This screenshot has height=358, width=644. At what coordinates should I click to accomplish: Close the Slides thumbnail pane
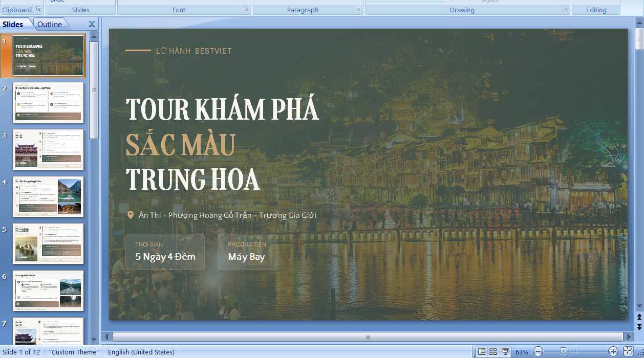[91, 24]
